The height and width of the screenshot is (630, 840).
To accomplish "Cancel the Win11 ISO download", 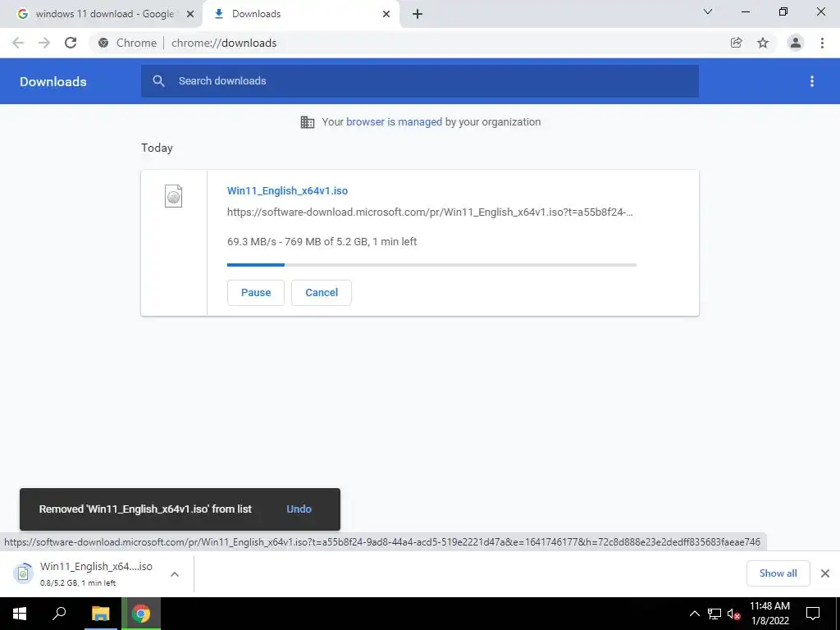I will click(322, 293).
